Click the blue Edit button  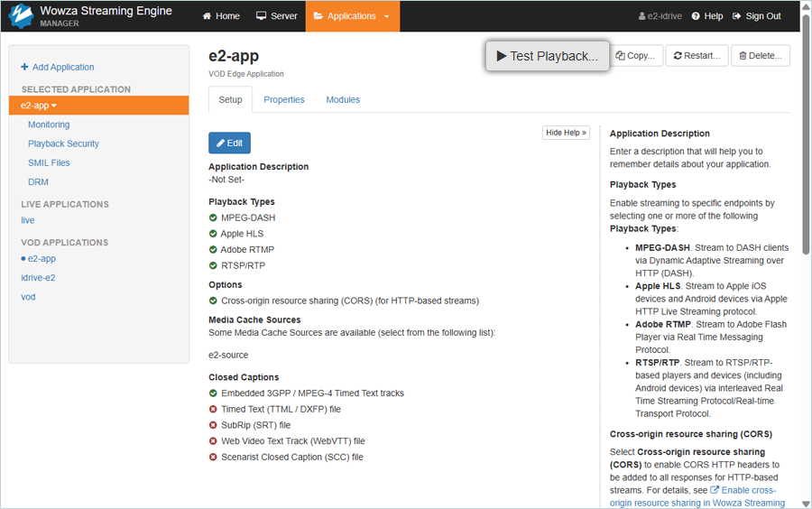click(229, 143)
